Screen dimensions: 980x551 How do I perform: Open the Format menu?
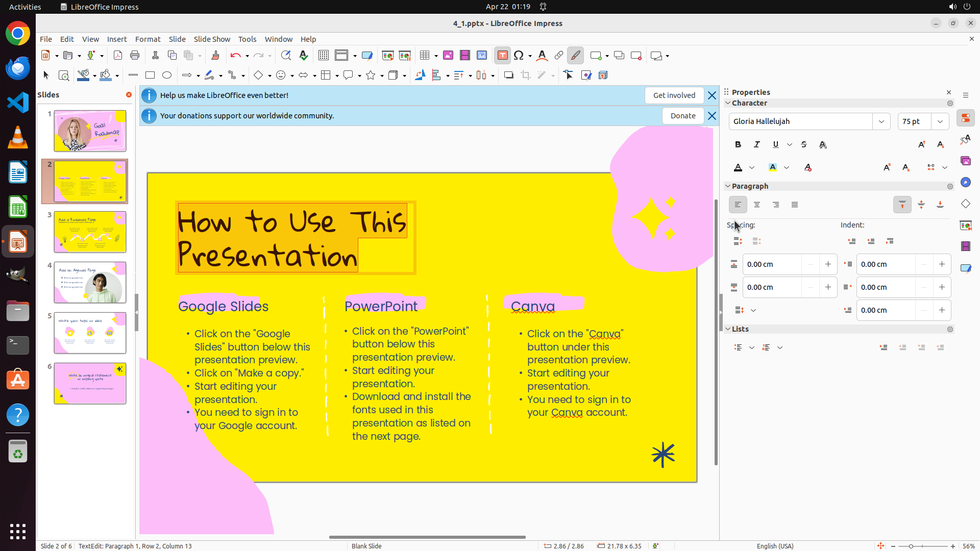pos(148,39)
